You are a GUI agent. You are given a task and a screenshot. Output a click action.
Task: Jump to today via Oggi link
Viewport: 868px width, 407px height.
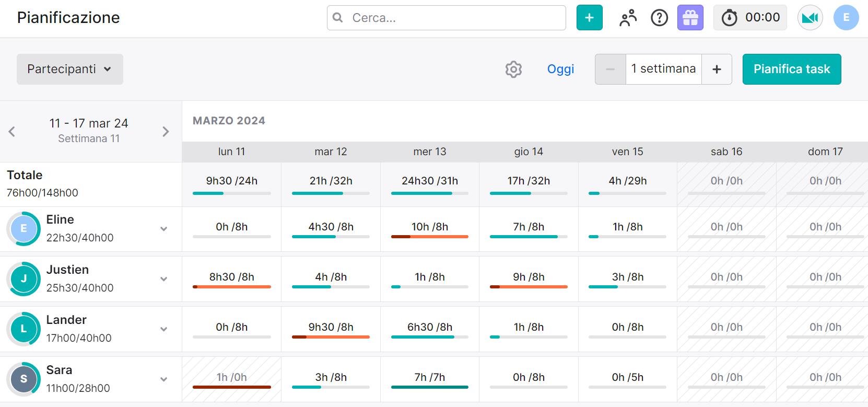(560, 69)
